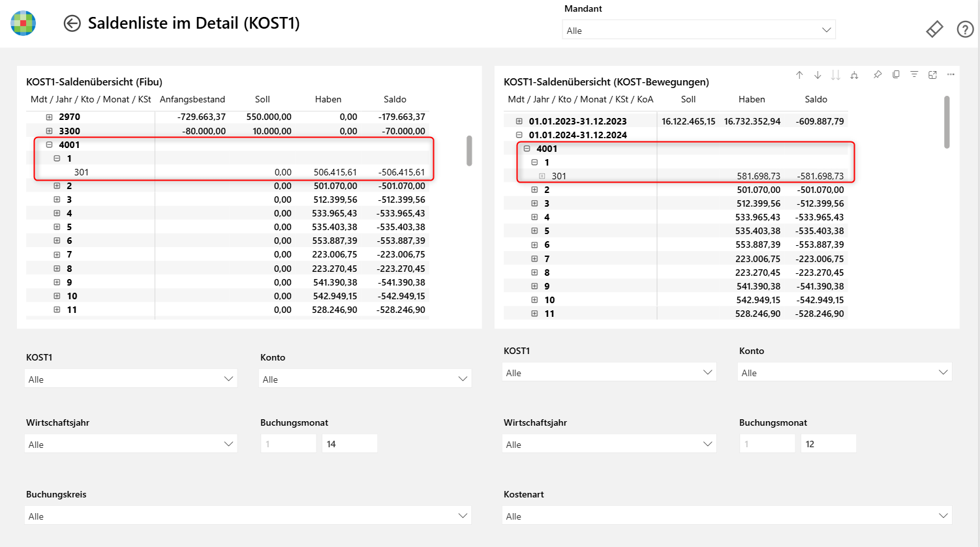Expand cost center 301 in KOST-Bewegungen

pos(542,176)
